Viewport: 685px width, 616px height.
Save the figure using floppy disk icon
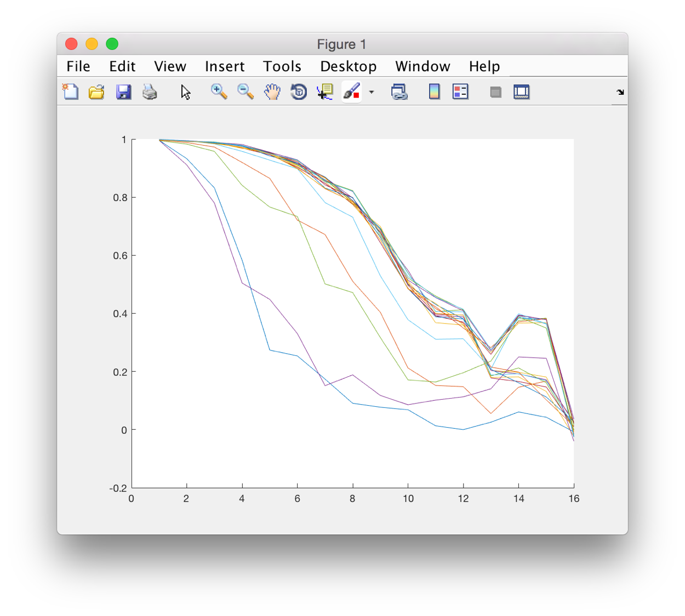click(x=123, y=91)
